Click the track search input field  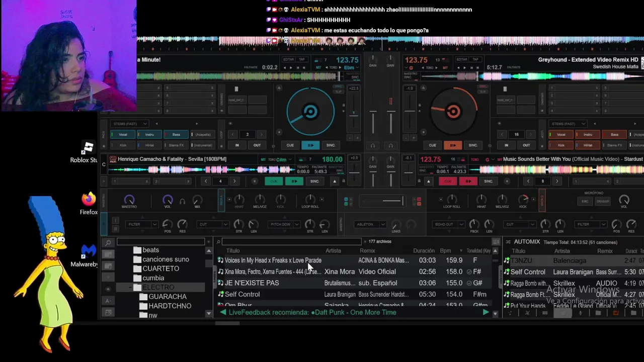pyautogui.click(x=291, y=242)
